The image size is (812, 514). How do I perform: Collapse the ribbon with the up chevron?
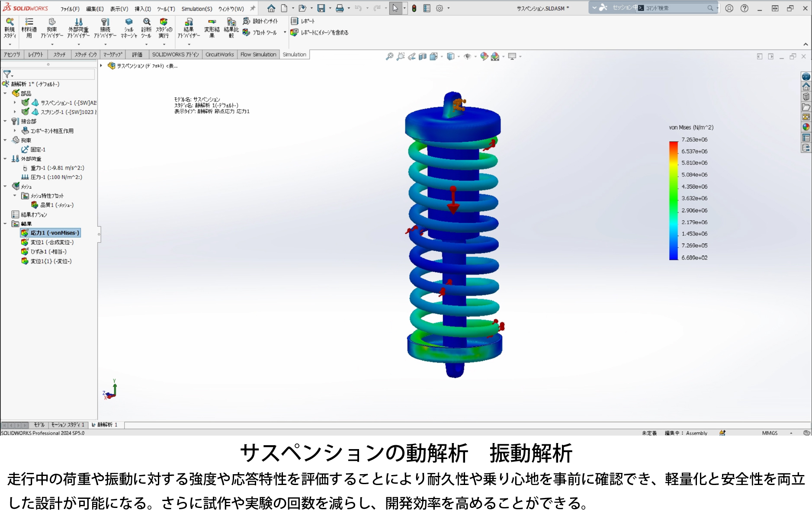click(x=806, y=44)
